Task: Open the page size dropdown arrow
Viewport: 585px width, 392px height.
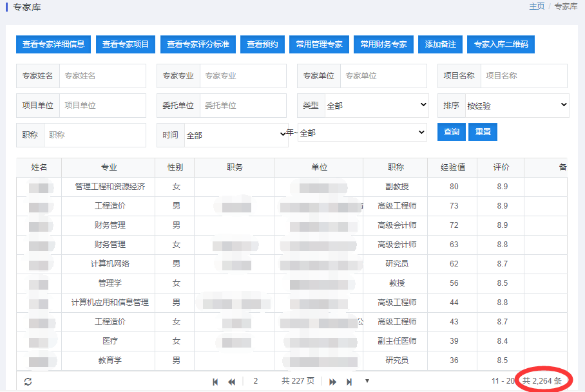Action: [367, 381]
